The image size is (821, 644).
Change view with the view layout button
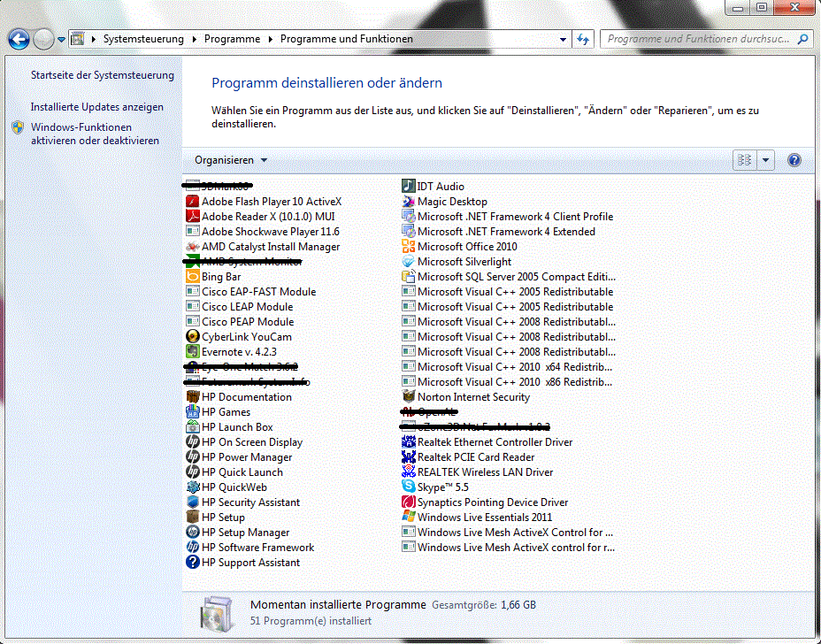[x=745, y=160]
